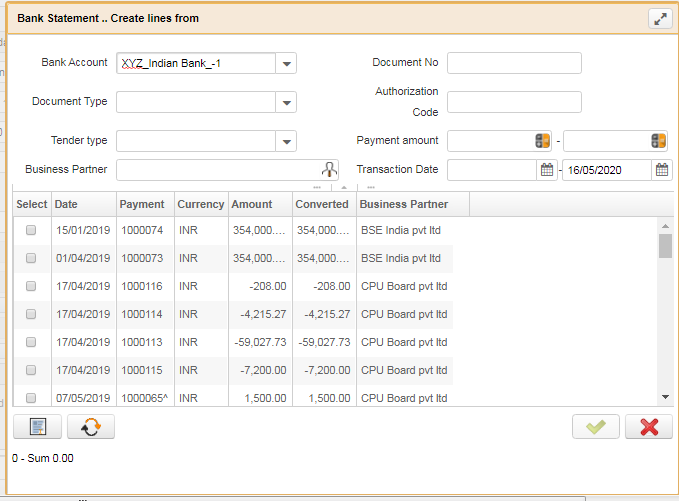Click the refresh arrows icon button
The width and height of the screenshot is (679, 501).
click(91, 427)
